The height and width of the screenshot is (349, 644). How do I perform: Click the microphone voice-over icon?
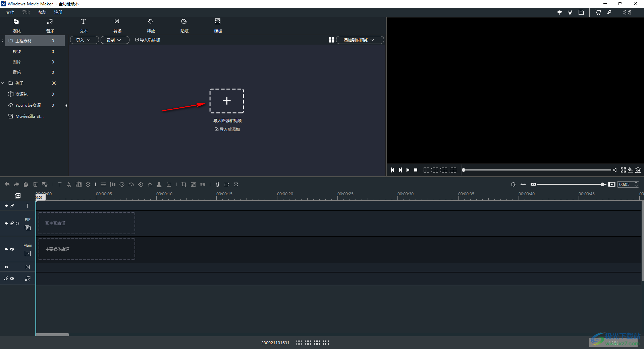point(217,185)
